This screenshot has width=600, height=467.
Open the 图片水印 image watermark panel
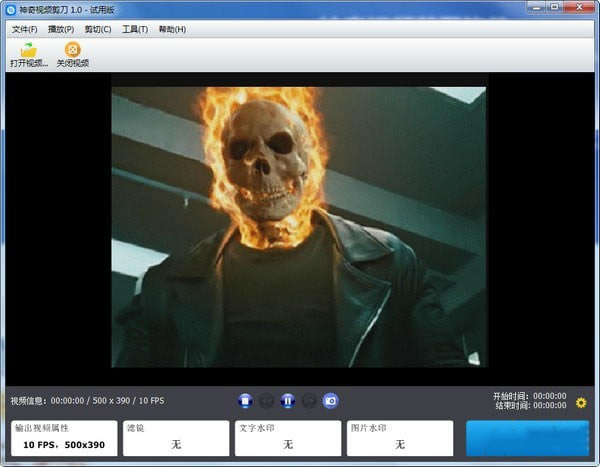coord(399,438)
